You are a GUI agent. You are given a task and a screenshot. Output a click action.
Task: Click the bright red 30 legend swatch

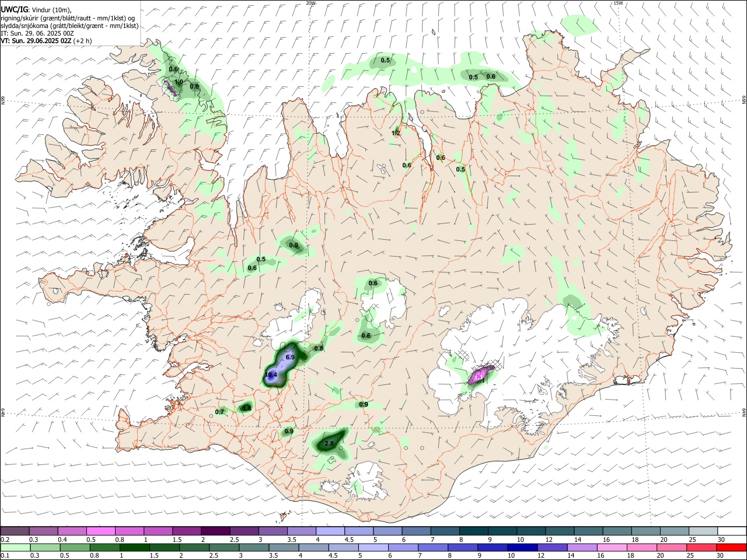(x=731, y=548)
